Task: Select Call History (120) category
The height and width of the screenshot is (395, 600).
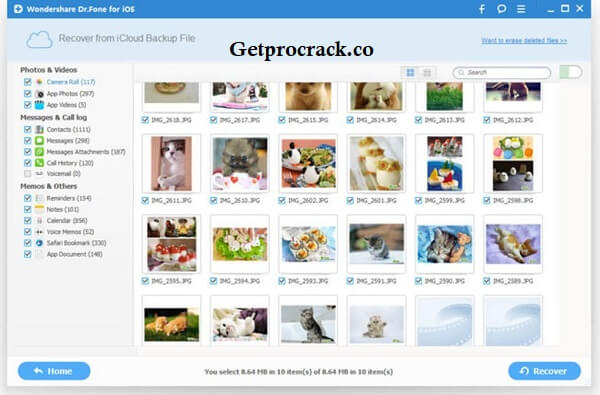Action: (x=70, y=163)
